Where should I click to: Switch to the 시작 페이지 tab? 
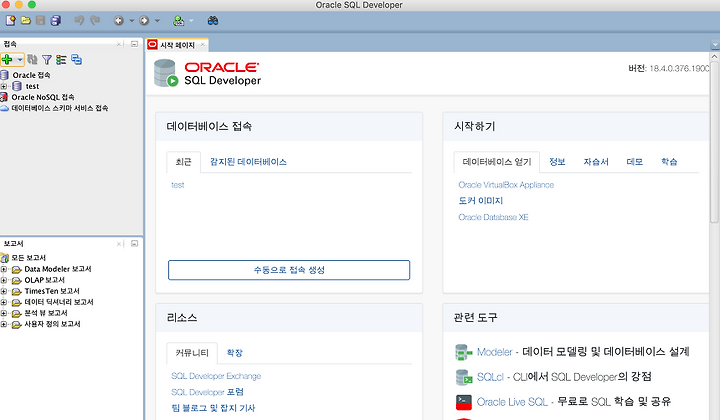click(177, 45)
